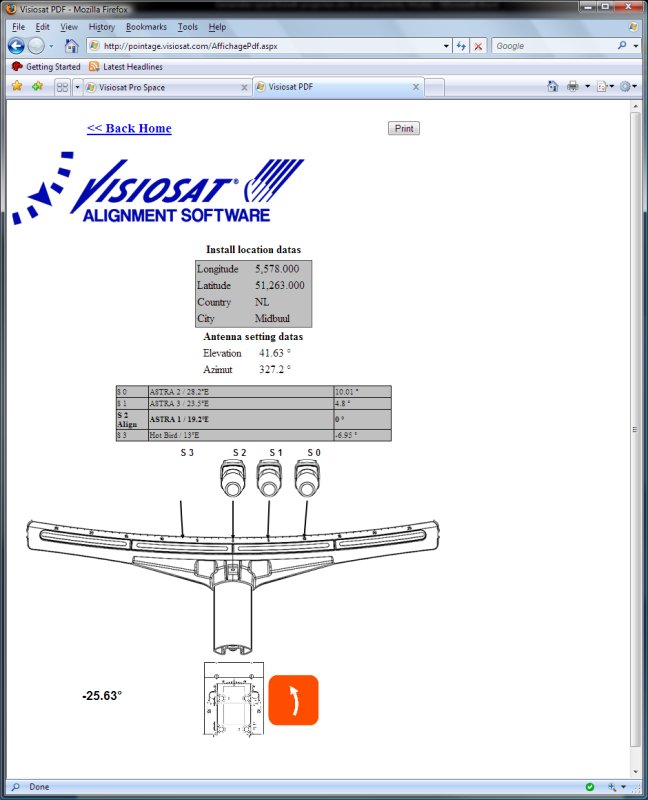Click the Refresh page icon
The width and height of the screenshot is (648, 800).
tap(461, 46)
